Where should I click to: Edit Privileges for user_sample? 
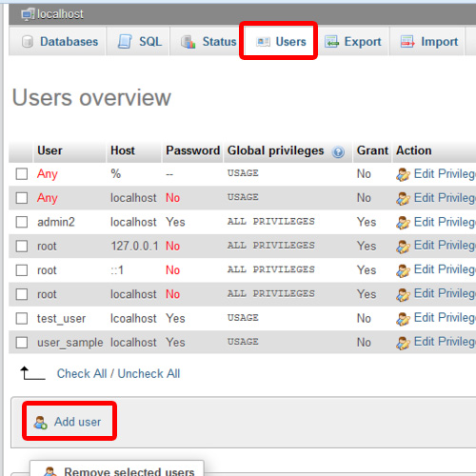[445, 342]
